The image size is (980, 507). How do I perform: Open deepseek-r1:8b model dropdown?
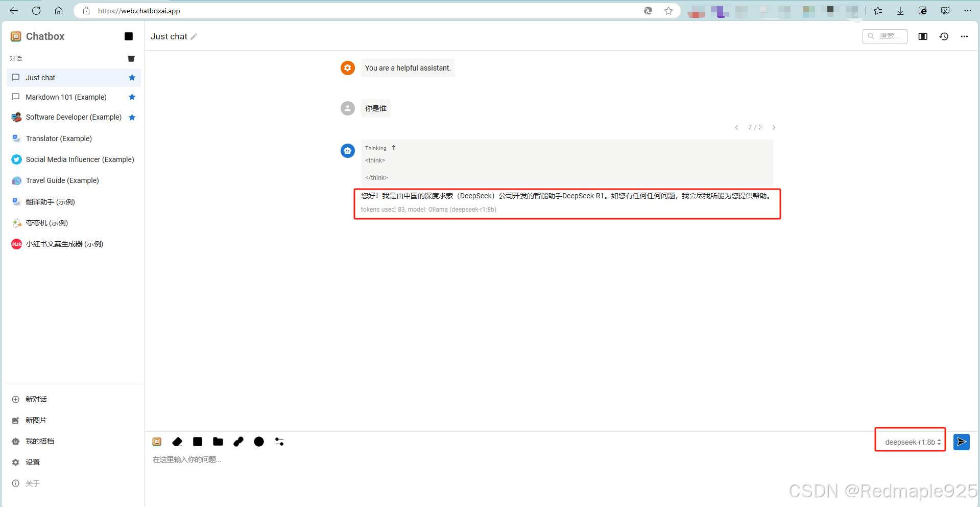(x=912, y=442)
